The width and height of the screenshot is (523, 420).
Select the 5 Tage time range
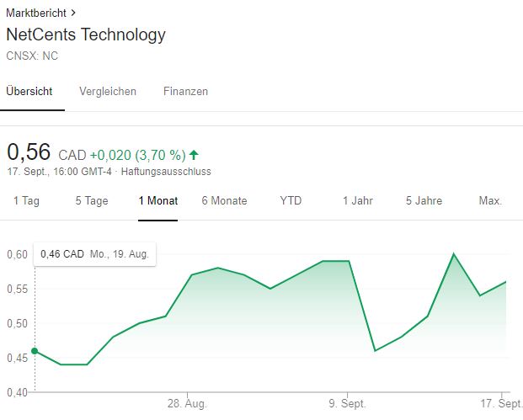pyautogui.click(x=91, y=201)
